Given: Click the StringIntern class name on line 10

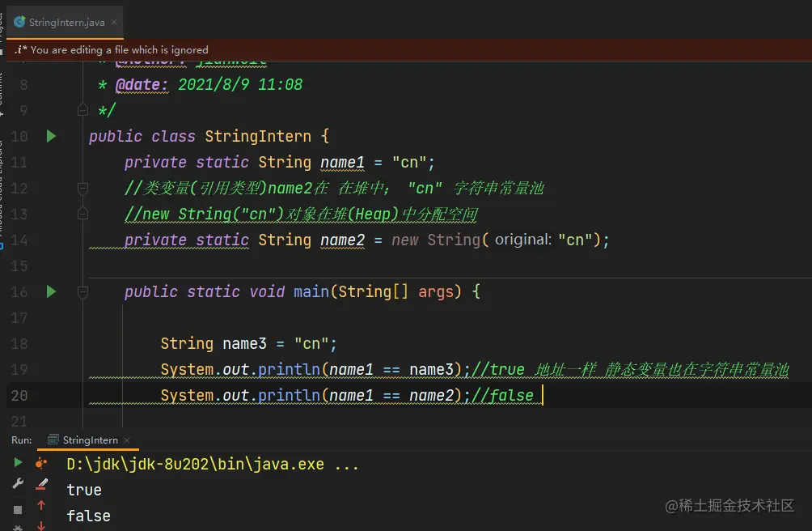Looking at the screenshot, I should tap(258, 136).
